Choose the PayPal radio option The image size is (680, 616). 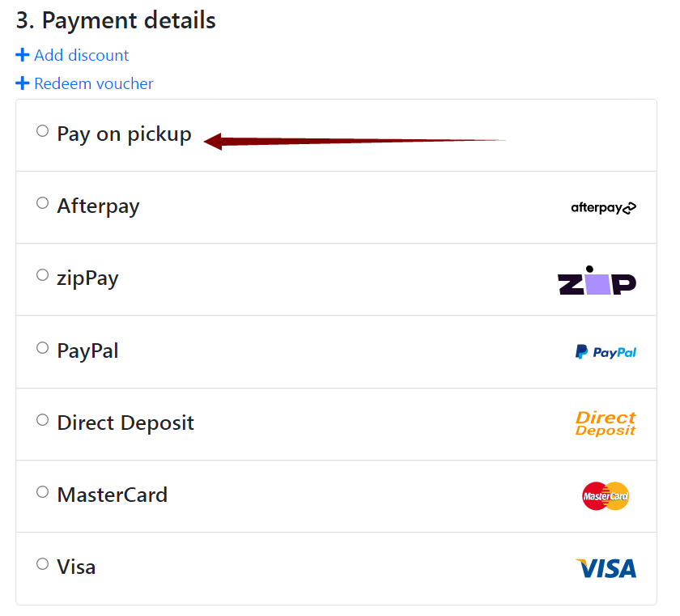[x=42, y=348]
